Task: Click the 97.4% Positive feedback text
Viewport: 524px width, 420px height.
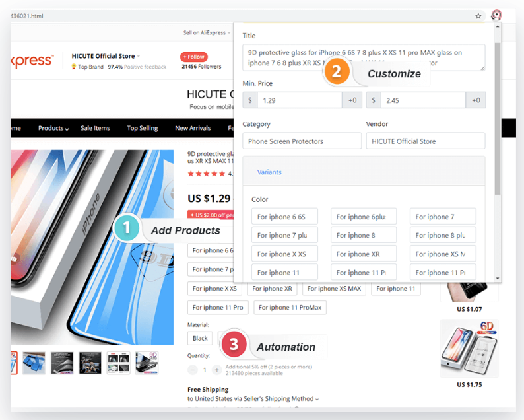Action: click(x=137, y=67)
